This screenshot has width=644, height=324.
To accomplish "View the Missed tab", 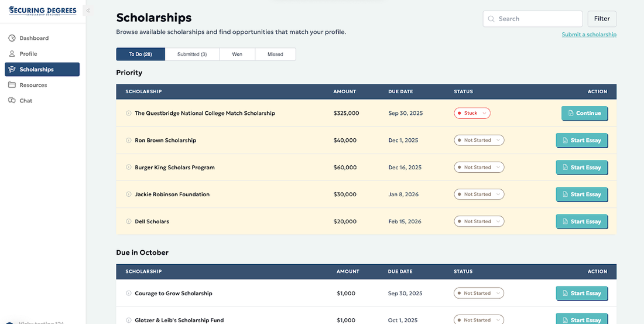I will (275, 54).
